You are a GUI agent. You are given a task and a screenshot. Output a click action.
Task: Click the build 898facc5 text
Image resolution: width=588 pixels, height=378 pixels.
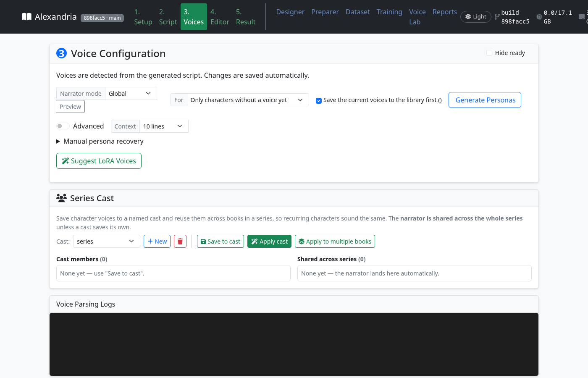[x=515, y=17]
